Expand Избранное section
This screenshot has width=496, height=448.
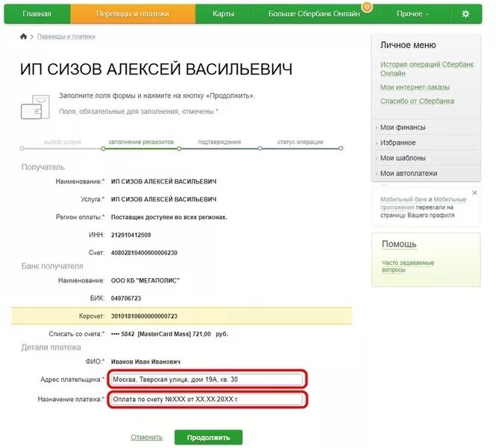point(426,143)
